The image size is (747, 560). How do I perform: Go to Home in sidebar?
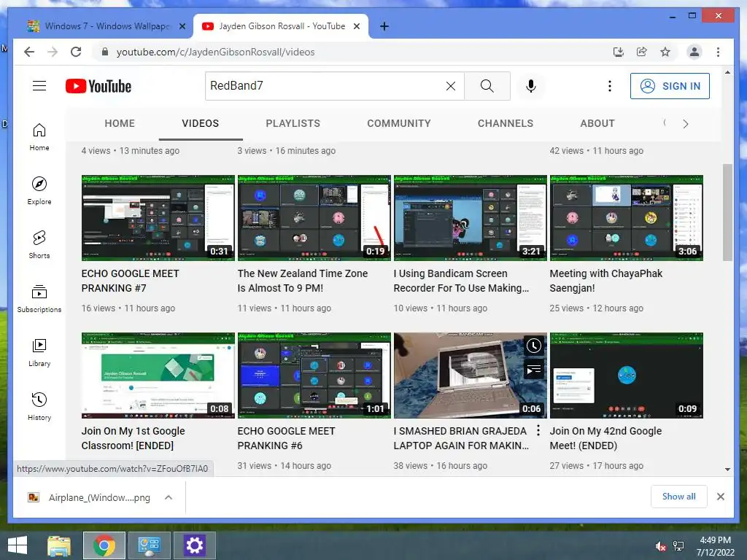coord(39,137)
